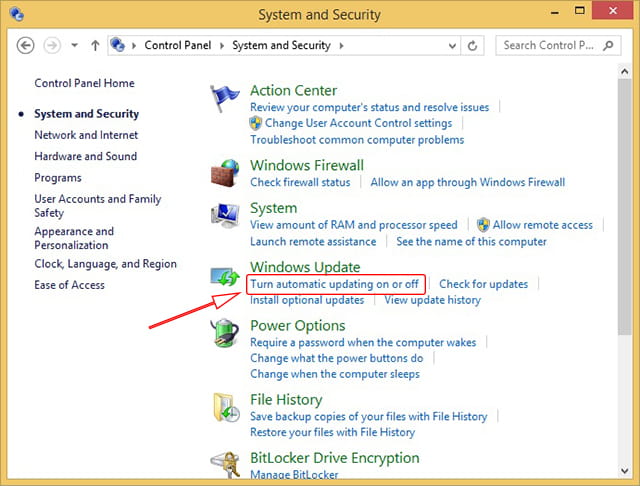Open the recent locations dropdown arrow
The width and height of the screenshot is (640, 486).
74,45
